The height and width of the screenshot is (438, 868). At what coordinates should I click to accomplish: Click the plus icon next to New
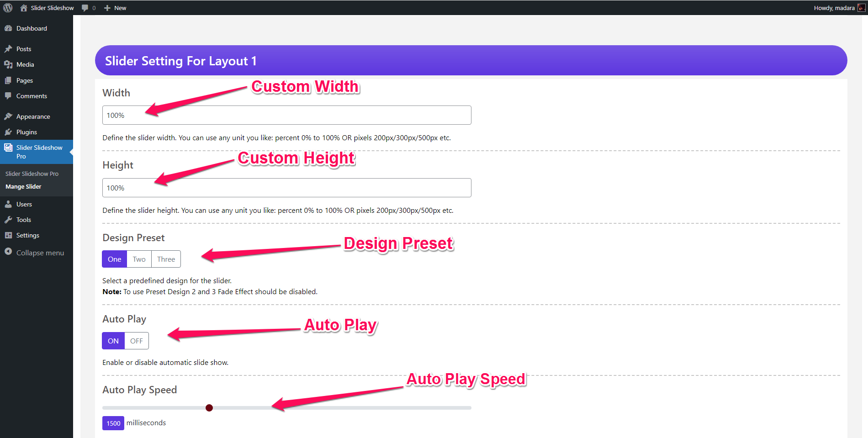click(x=107, y=8)
